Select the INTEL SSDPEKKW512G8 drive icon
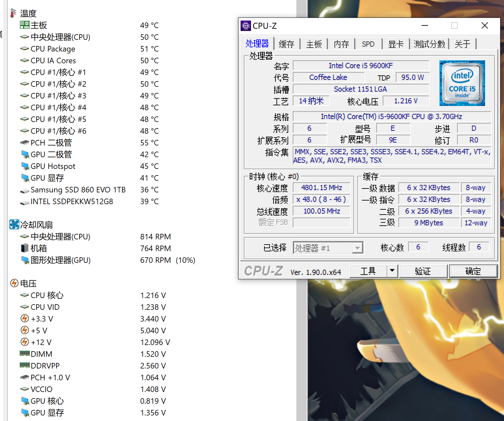The width and height of the screenshot is (504, 421). coord(24,202)
